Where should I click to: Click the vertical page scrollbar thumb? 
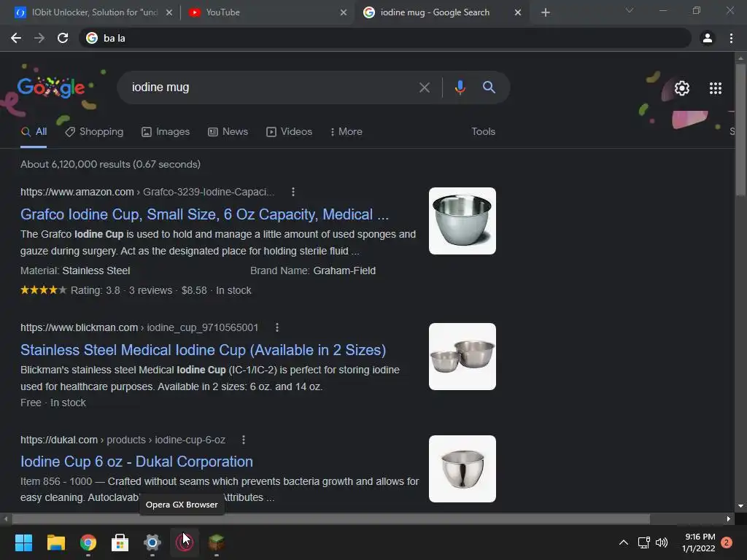coord(740,130)
